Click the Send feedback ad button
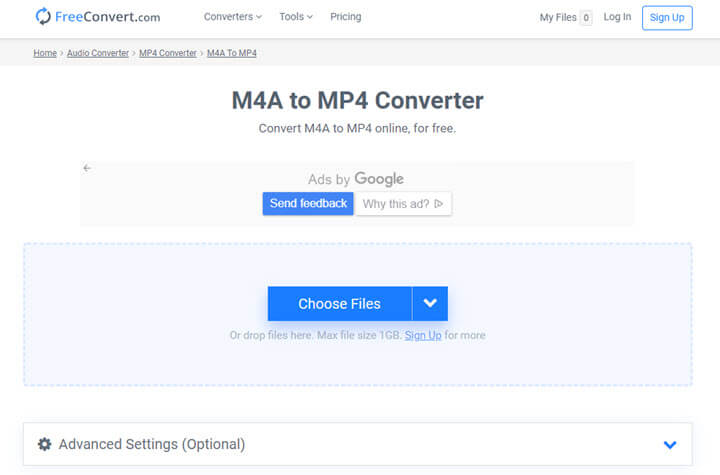 (308, 204)
